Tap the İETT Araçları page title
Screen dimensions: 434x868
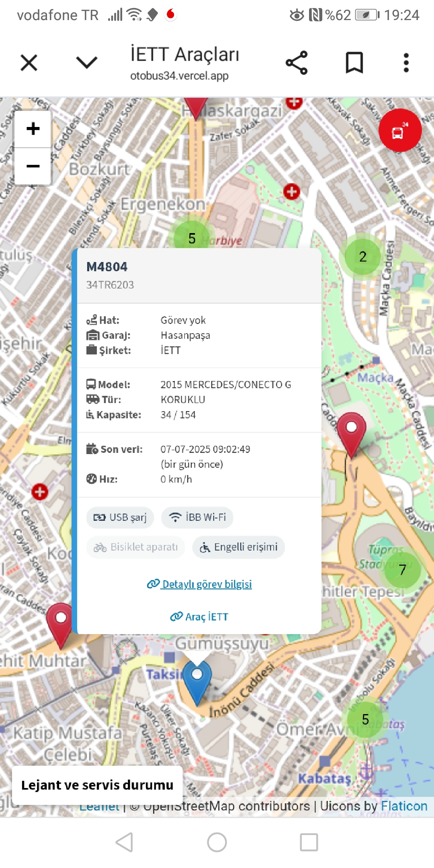click(185, 55)
